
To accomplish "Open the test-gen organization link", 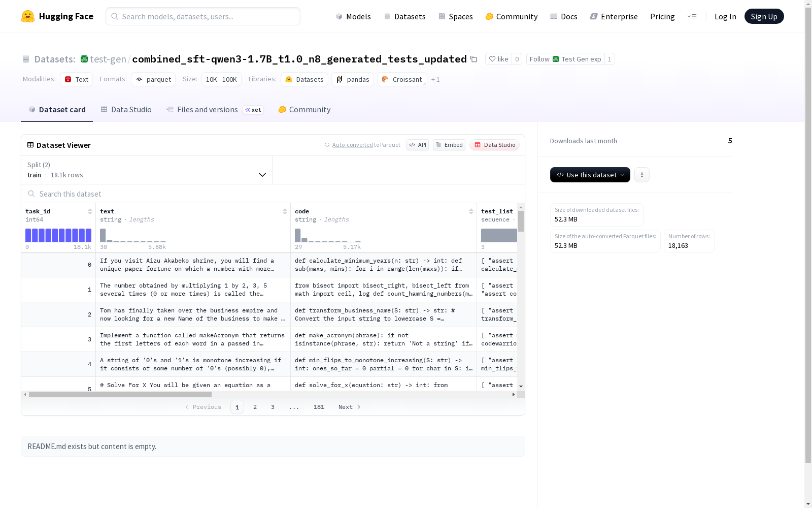I will (108, 59).
